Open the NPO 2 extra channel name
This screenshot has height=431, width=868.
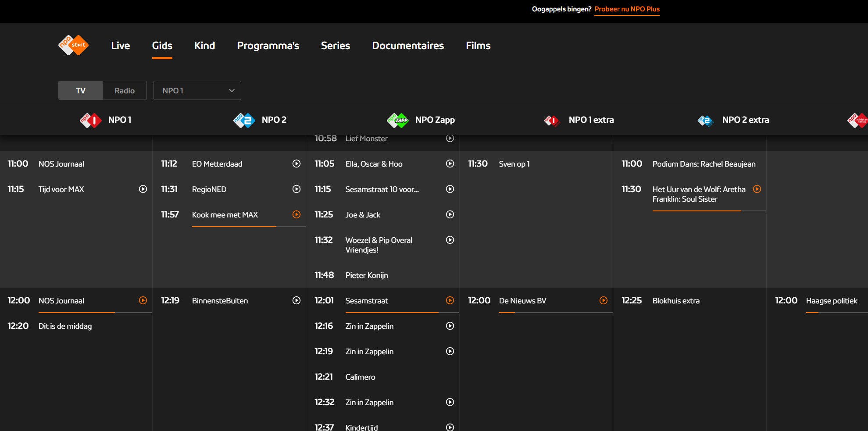[x=746, y=120]
